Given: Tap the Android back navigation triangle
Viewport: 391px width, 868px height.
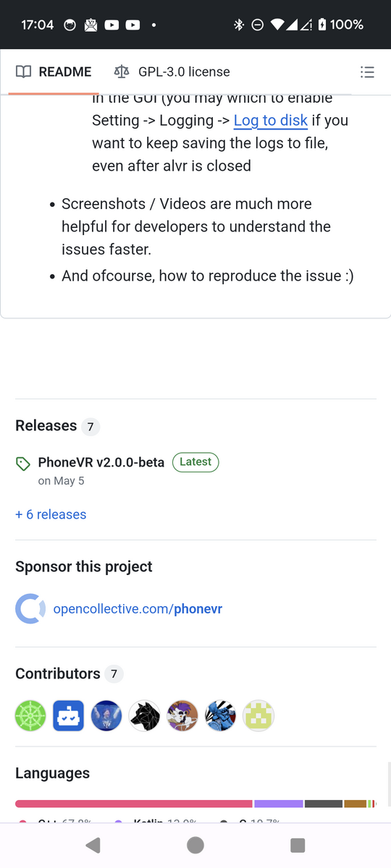Looking at the screenshot, I should (93, 845).
